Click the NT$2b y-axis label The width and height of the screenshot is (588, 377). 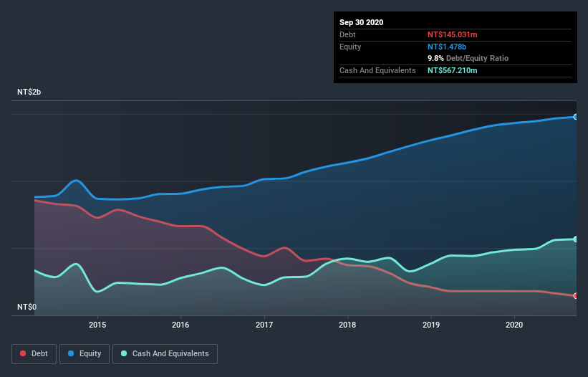tap(29, 92)
